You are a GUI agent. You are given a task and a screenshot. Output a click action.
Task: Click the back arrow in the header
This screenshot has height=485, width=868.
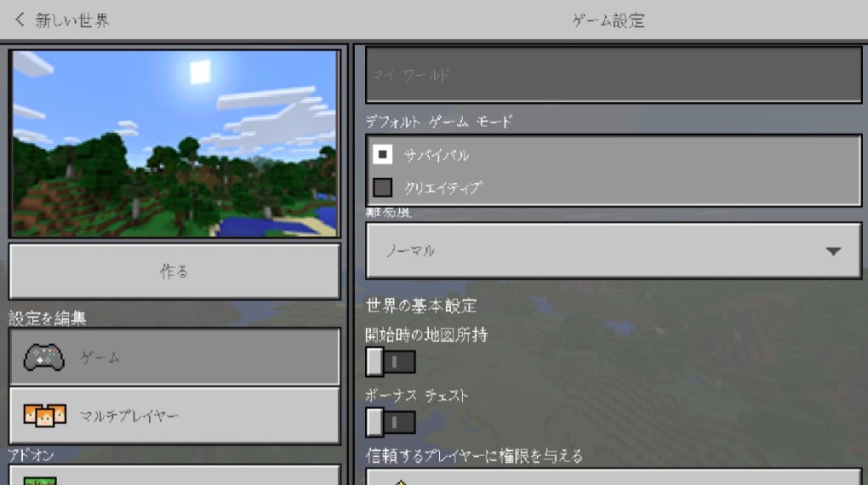click(x=20, y=20)
